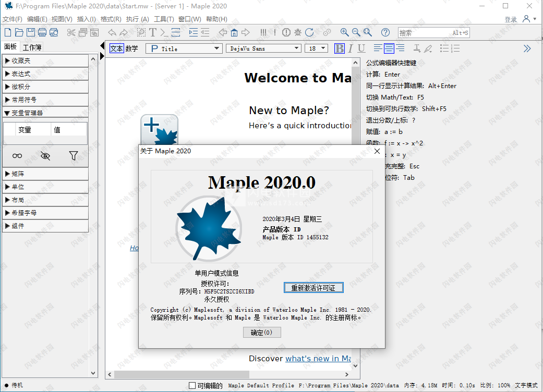Screen dimensions: 543x392
Task: Zoom out with the minus magnifier icon
Action: (x=356, y=32)
